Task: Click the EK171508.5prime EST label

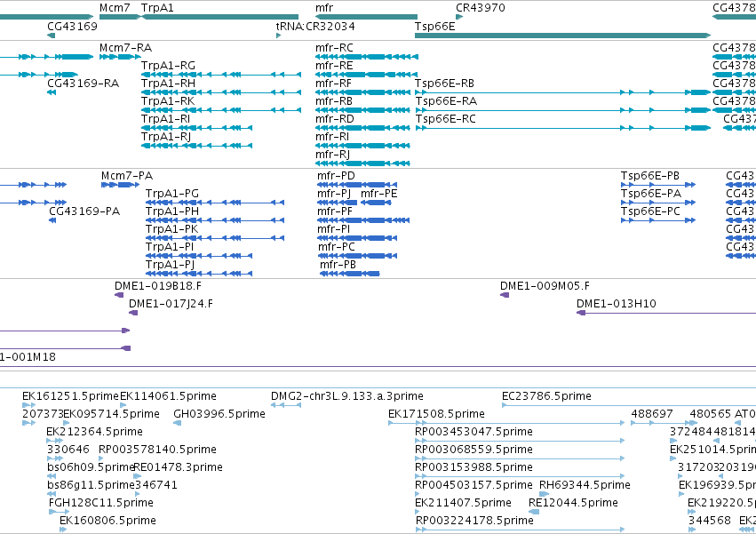Action: click(436, 414)
